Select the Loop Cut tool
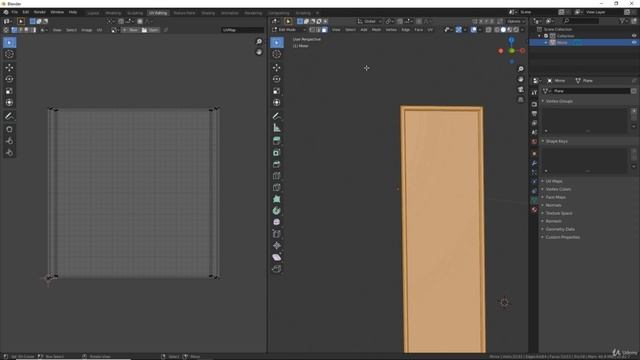This screenshot has height=360, width=640. coord(277,176)
